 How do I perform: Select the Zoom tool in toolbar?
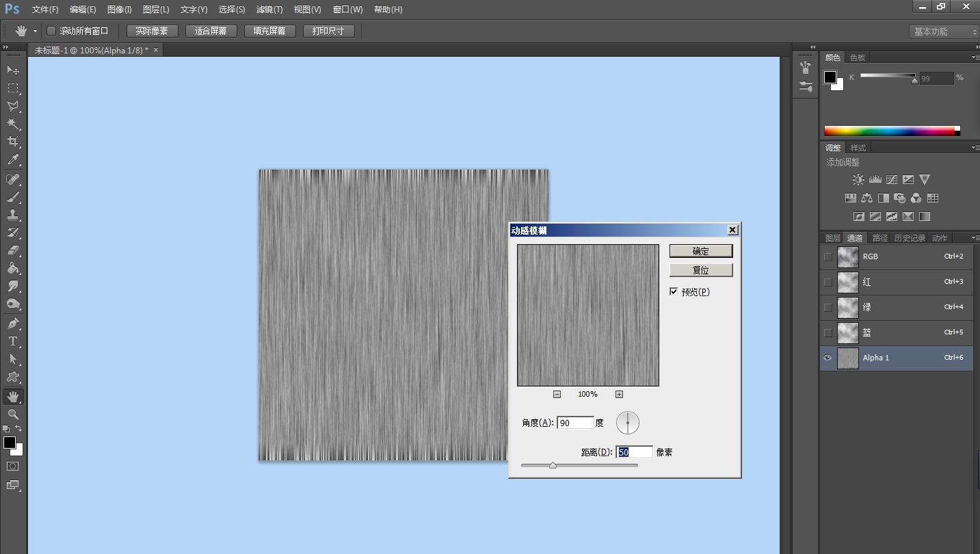pos(13,414)
